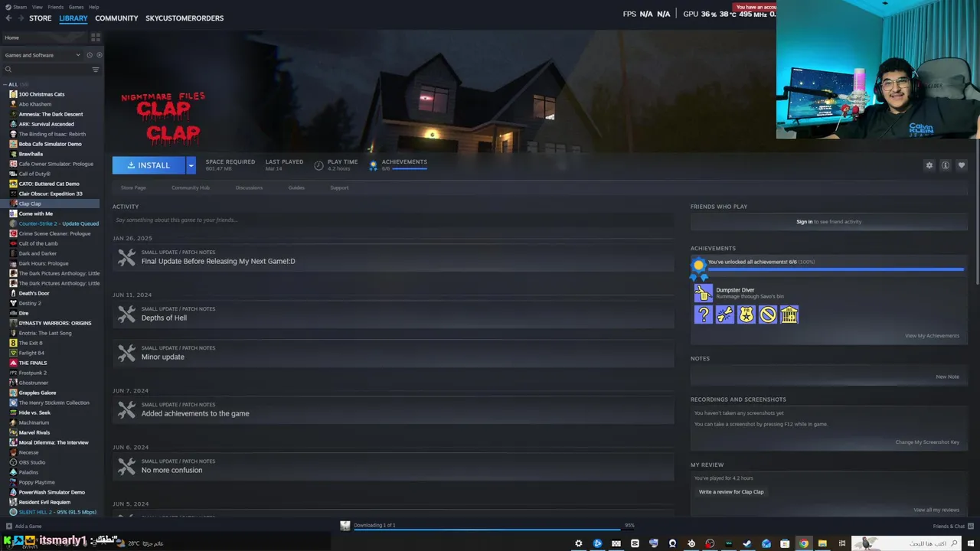The height and width of the screenshot is (551, 980).
Task: Open the game settings gear icon
Action: pyautogui.click(x=929, y=165)
